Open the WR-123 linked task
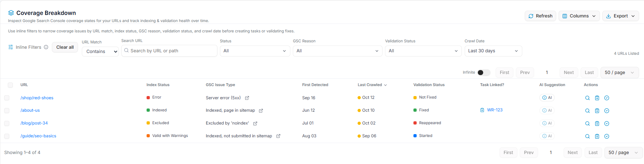 [x=495, y=110]
